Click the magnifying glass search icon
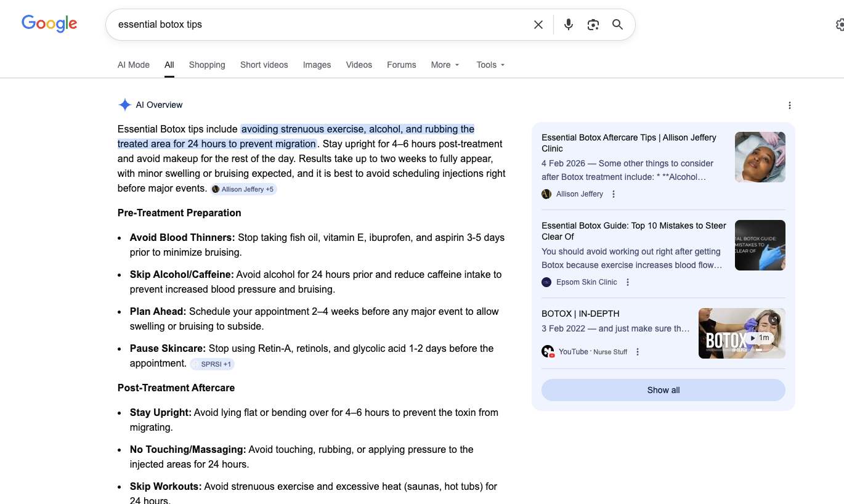The image size is (844, 504). (617, 25)
